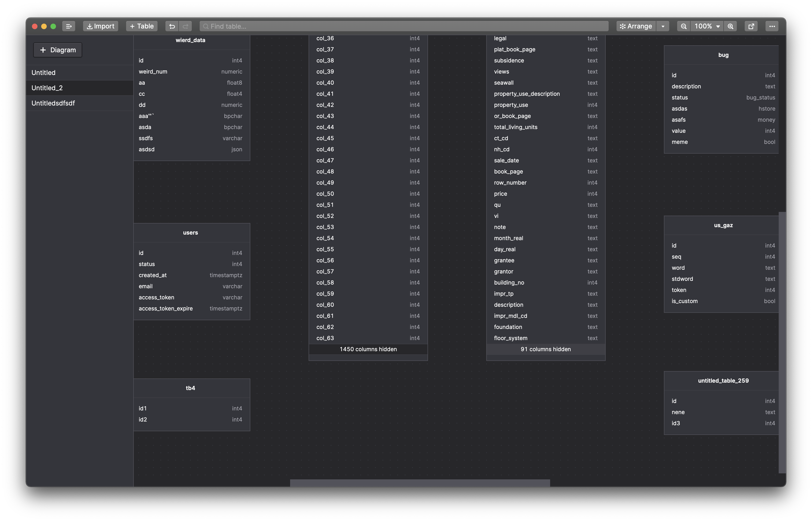The width and height of the screenshot is (812, 521).
Task: Click the redo arrow icon
Action: pos(185,26)
